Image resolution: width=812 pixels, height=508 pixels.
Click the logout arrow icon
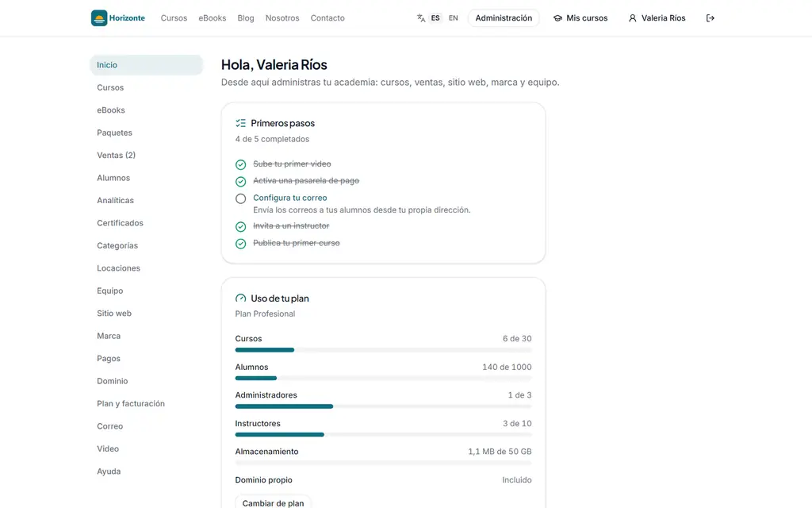click(710, 18)
